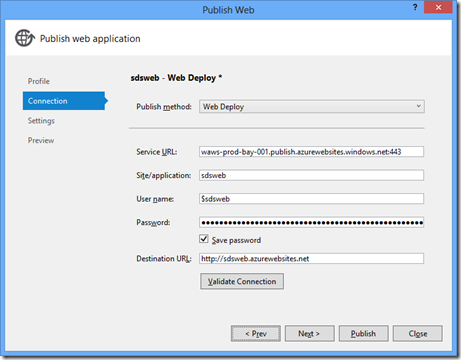Click the Publish button

click(363, 333)
